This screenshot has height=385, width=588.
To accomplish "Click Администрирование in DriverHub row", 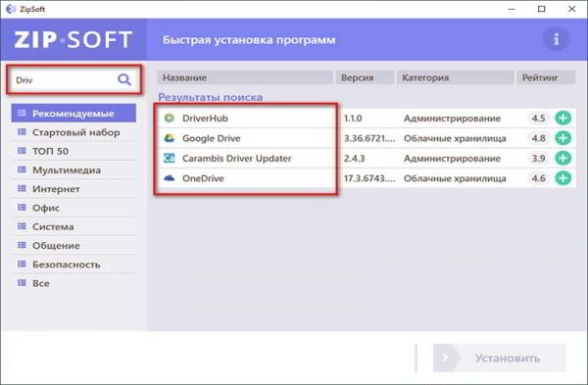I will 452,119.
